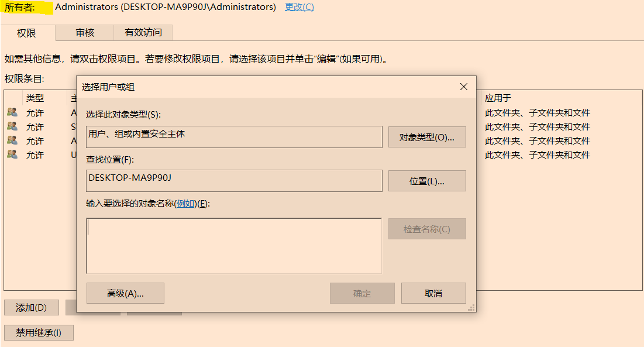This screenshot has width=644, height=347.
Task: Open 高级(A)... search options
Action: 125,293
